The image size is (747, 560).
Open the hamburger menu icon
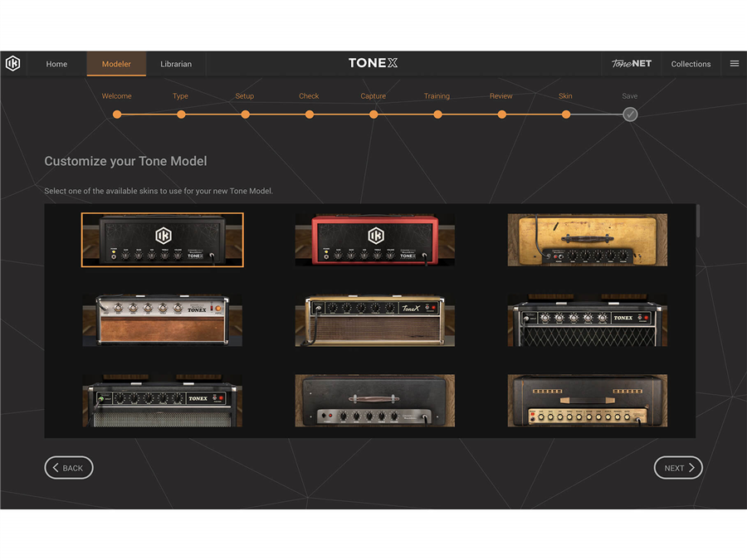click(x=734, y=64)
